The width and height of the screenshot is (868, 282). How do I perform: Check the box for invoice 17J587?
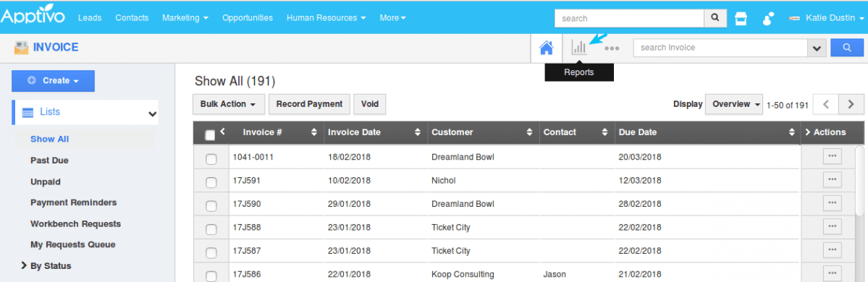[x=211, y=252]
